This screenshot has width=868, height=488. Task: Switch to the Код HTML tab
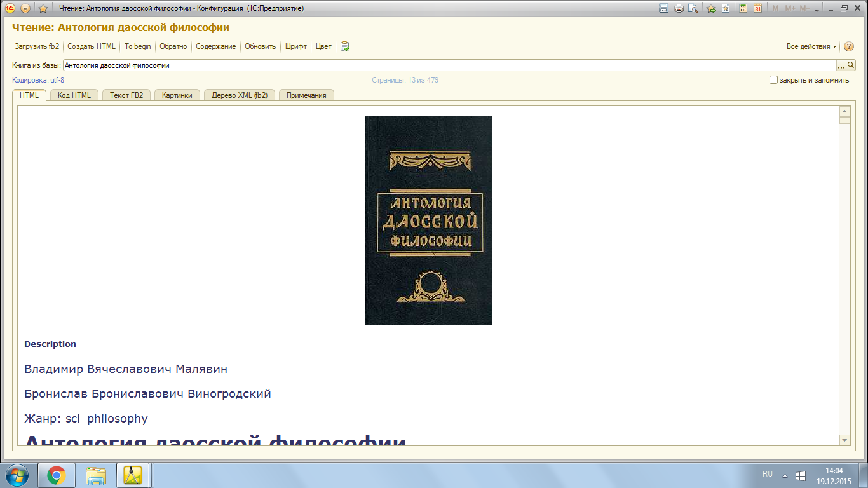pyautogui.click(x=74, y=95)
